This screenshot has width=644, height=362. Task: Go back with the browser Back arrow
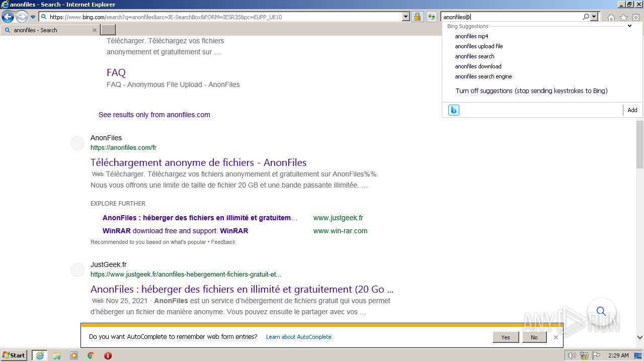[x=8, y=17]
